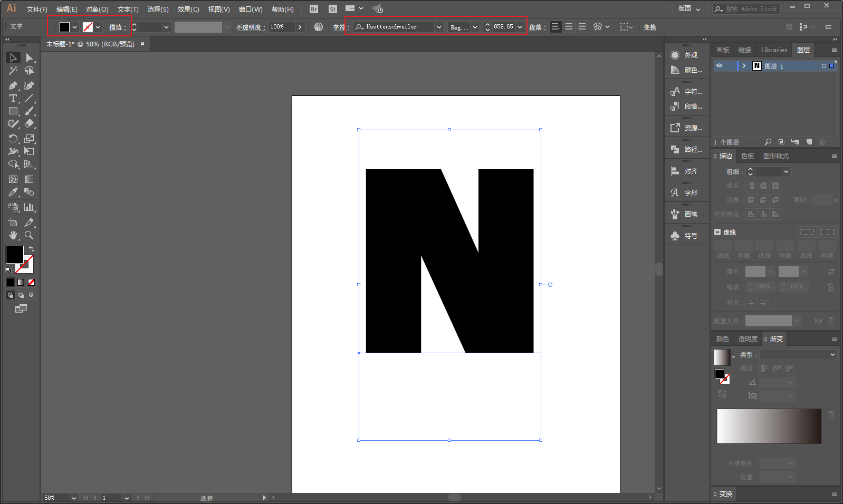Viewport: 843px width, 504px height.
Task: Choose the Type tool
Action: 13,99
